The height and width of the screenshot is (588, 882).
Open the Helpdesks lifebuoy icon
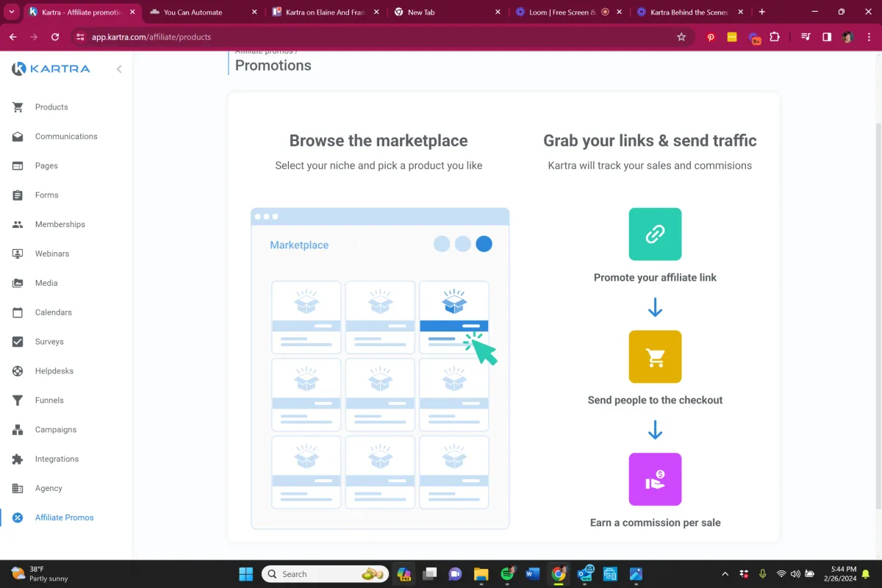18,371
